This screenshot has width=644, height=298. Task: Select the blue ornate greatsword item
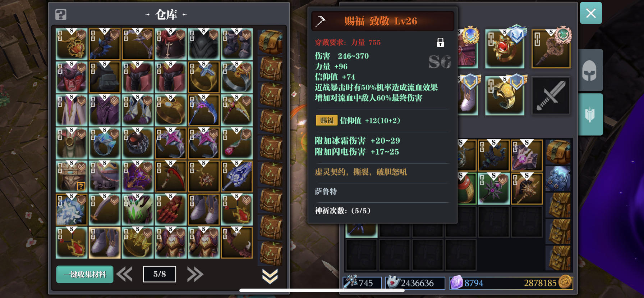[236, 176]
